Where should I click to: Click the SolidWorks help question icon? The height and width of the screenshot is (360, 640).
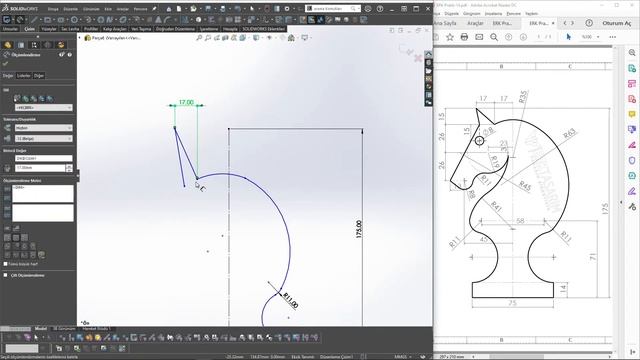pyautogui.click(x=380, y=9)
